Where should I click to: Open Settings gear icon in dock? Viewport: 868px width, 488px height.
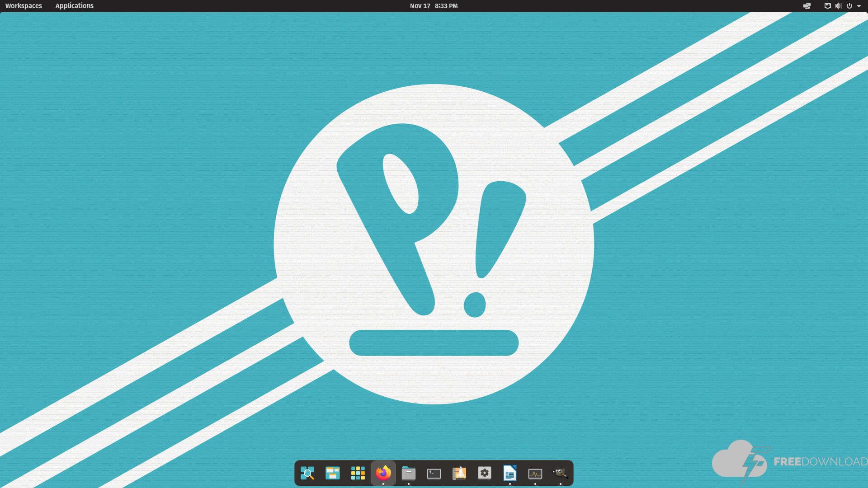point(485,473)
